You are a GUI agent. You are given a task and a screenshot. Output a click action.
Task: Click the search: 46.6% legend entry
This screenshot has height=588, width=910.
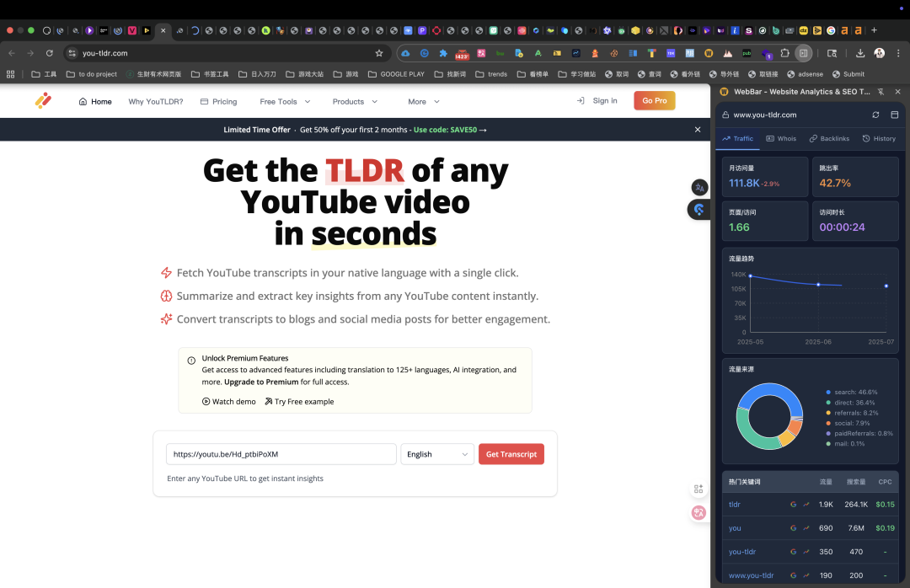[x=852, y=393]
